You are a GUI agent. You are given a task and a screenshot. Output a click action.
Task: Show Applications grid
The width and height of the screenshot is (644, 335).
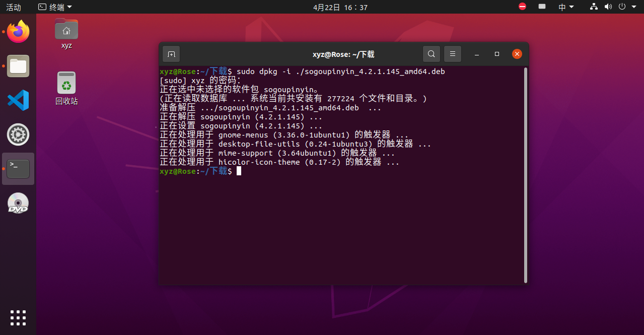18,318
